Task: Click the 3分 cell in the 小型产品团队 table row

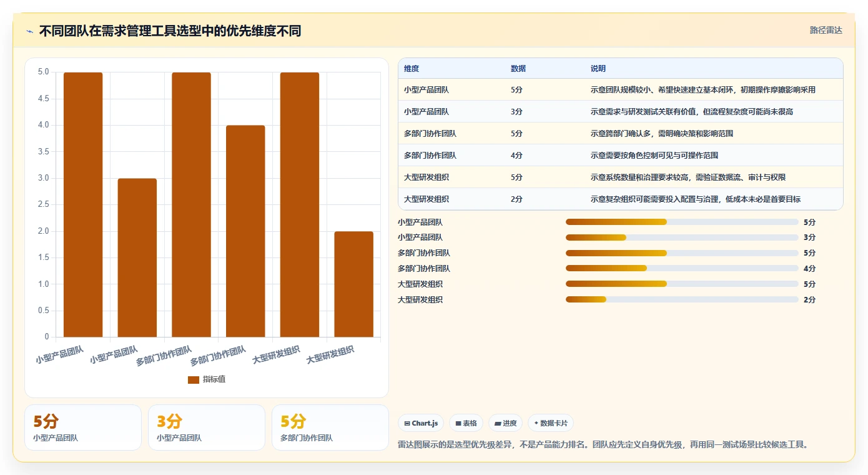Action: pyautogui.click(x=516, y=112)
